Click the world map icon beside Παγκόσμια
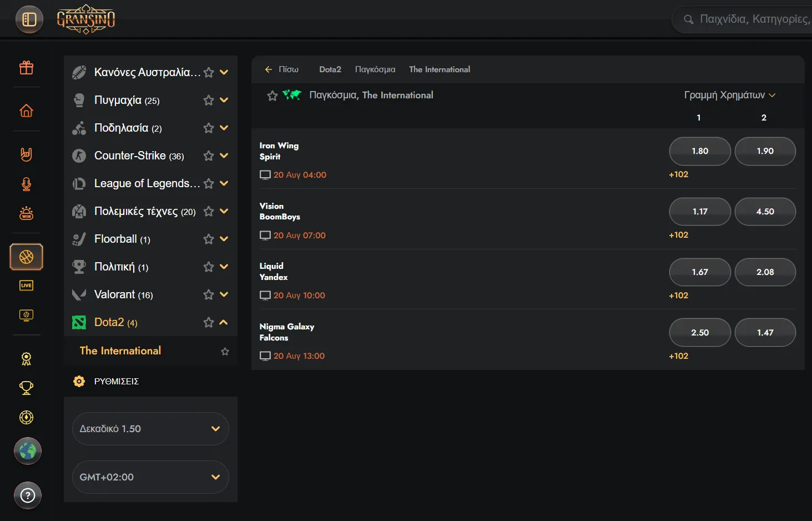This screenshot has width=812, height=521. 292,95
